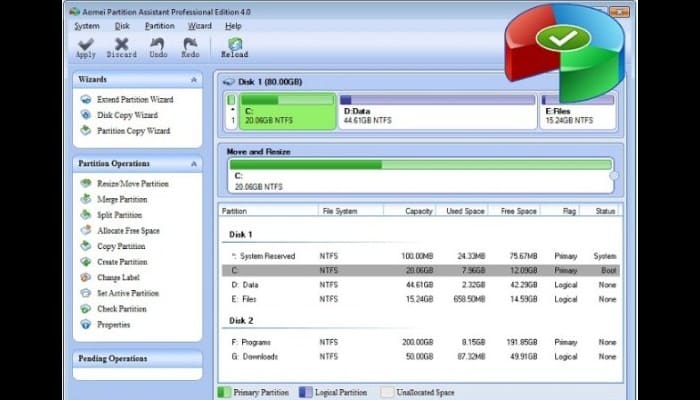This screenshot has width=700, height=400.
Task: Click the Create Partition icon
Action: (x=86, y=262)
